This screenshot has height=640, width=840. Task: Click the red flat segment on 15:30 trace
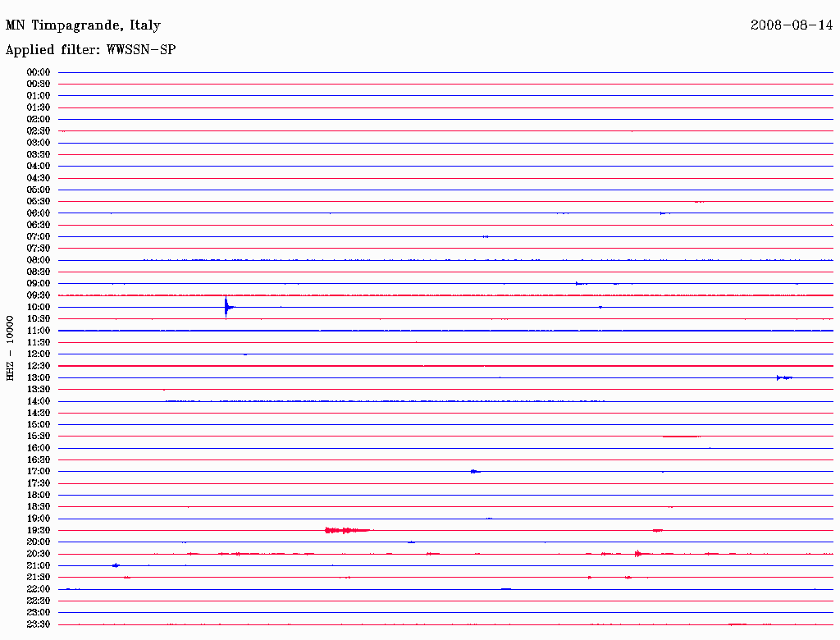point(681,437)
